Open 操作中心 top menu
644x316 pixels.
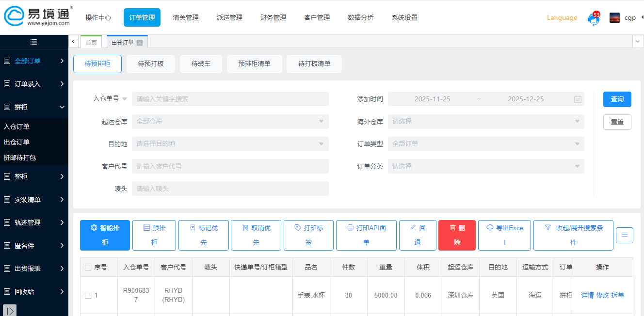pyautogui.click(x=98, y=17)
